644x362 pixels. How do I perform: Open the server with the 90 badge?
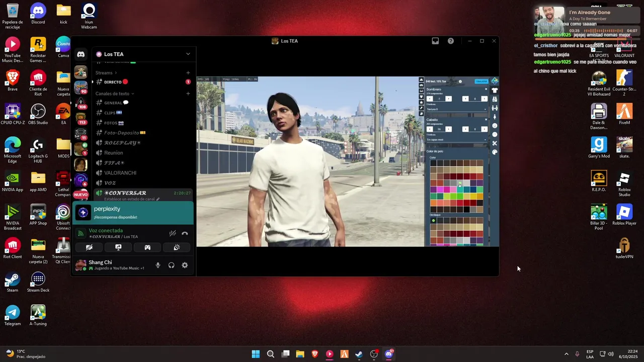click(x=80, y=87)
